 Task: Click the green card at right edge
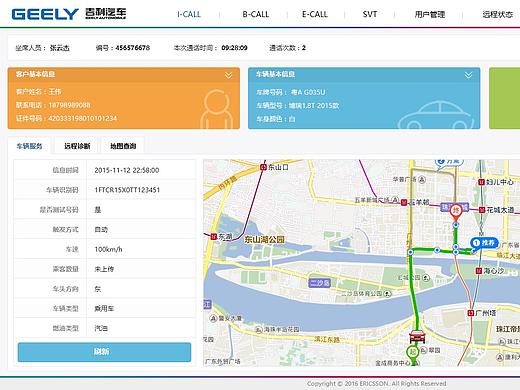504,98
